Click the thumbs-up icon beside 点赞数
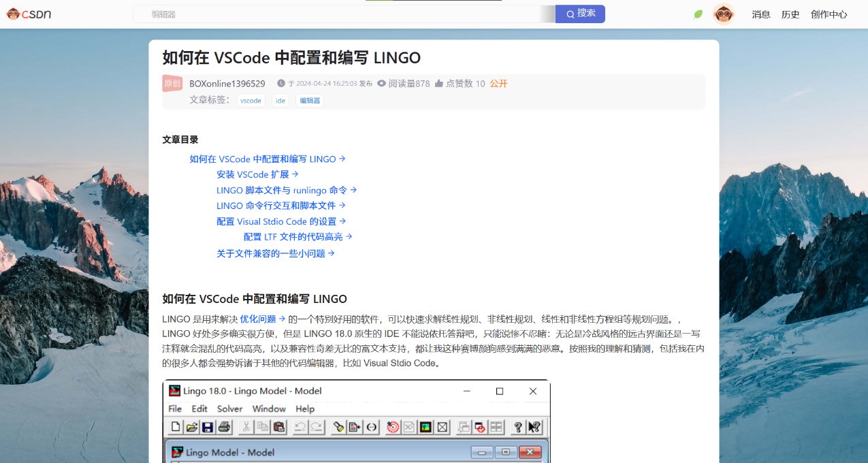868x463 pixels. (x=438, y=84)
